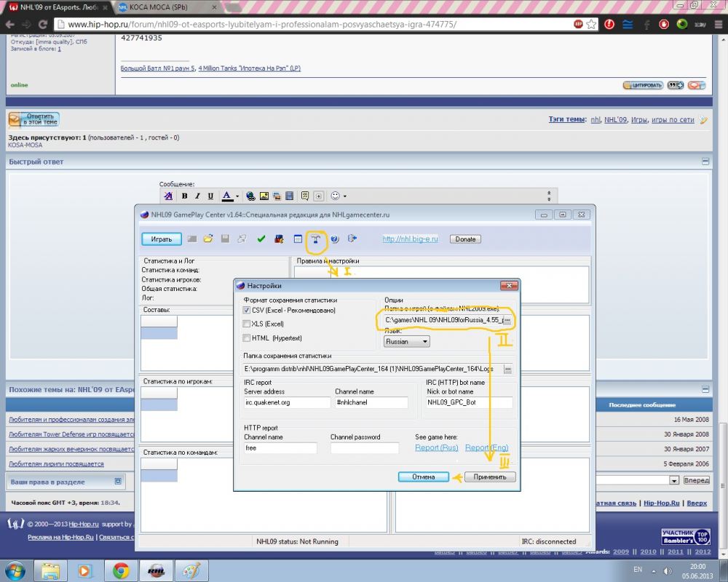Click the multi-quote icon on the forum post
The width and height of the screenshot is (728, 582).
[x=675, y=85]
